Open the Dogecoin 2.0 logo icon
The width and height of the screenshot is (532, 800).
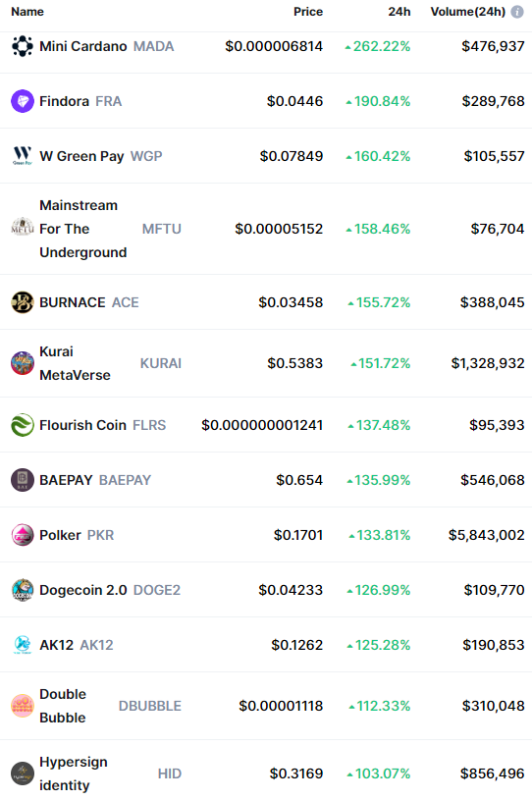click(x=23, y=590)
